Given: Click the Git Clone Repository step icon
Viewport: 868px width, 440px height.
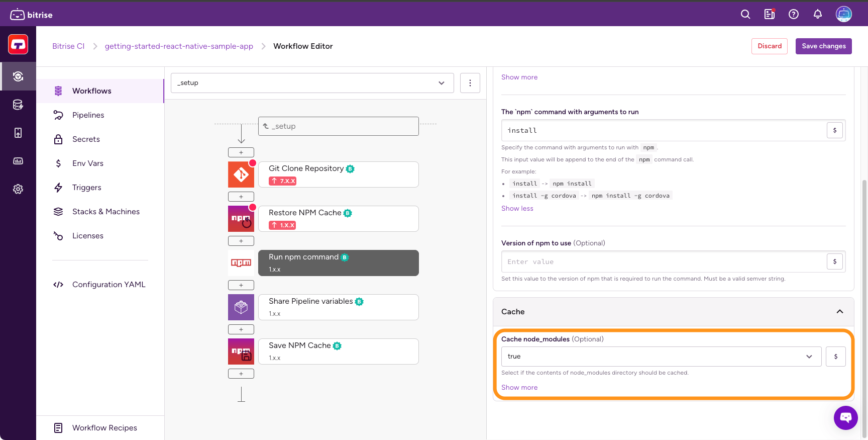Looking at the screenshot, I should pyautogui.click(x=241, y=174).
